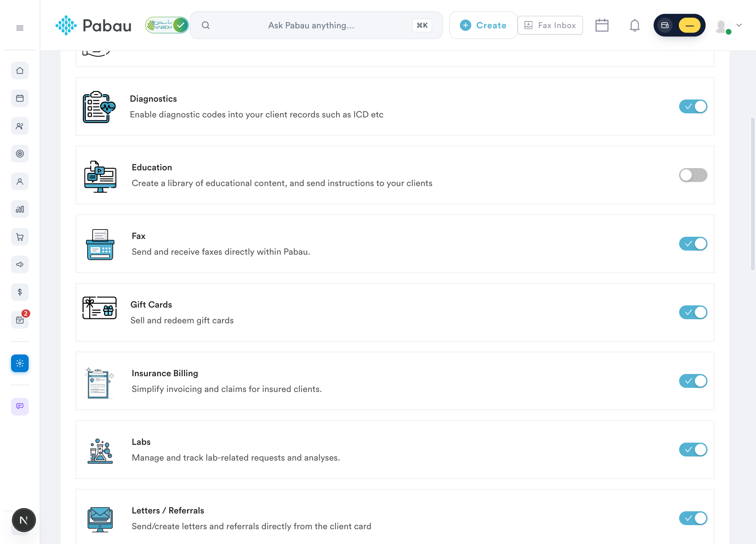Viewport: 756px width, 544px height.
Task: Go to the Home sidebar icon
Action: pyautogui.click(x=20, y=71)
